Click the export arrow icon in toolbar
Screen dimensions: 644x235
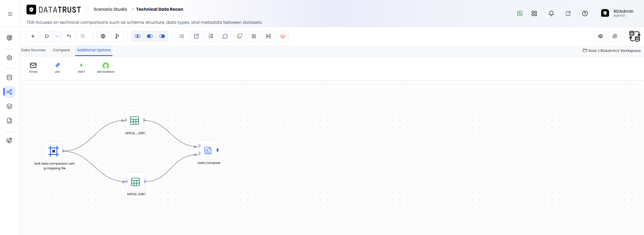196,36
